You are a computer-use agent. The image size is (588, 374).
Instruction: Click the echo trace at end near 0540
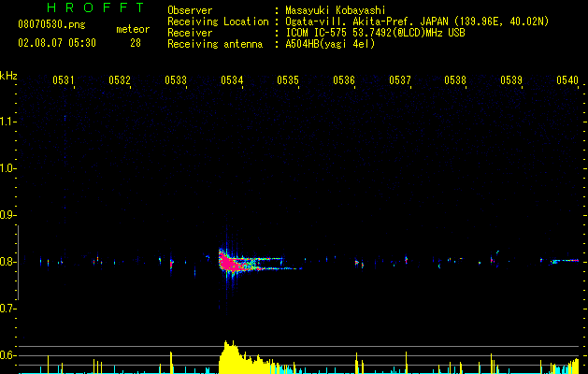565,260
